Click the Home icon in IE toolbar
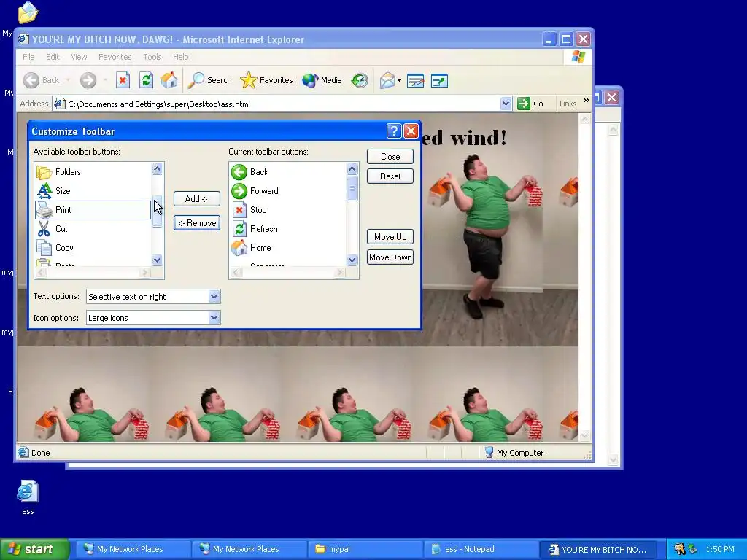 pos(169,80)
